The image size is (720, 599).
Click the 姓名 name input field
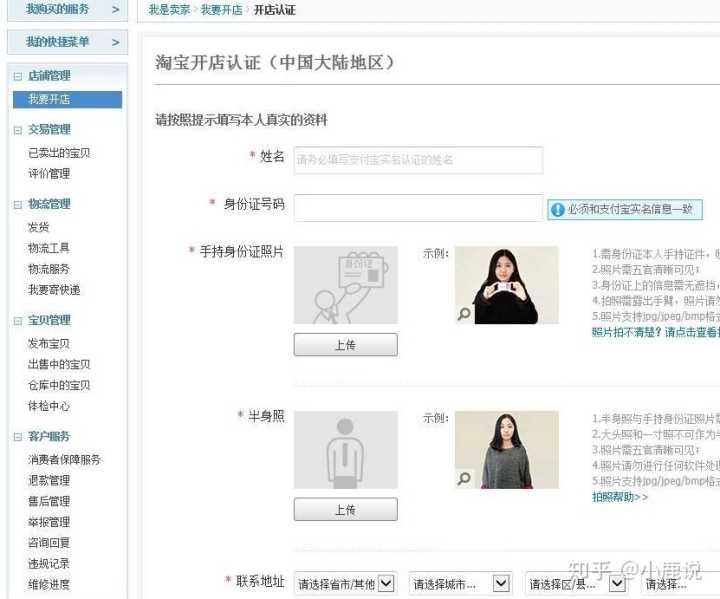coord(418,160)
